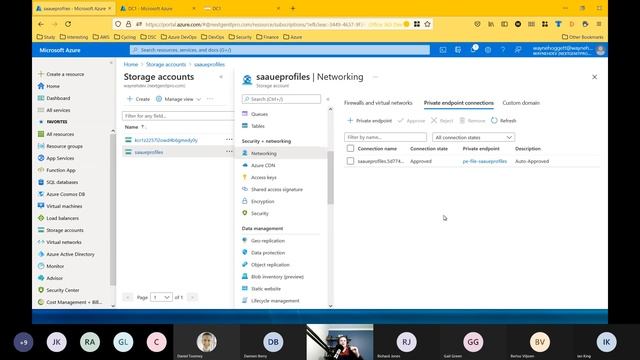Viewport: 640px width, 360px height.
Task: Focus the Azure global search box
Action: point(280,50)
